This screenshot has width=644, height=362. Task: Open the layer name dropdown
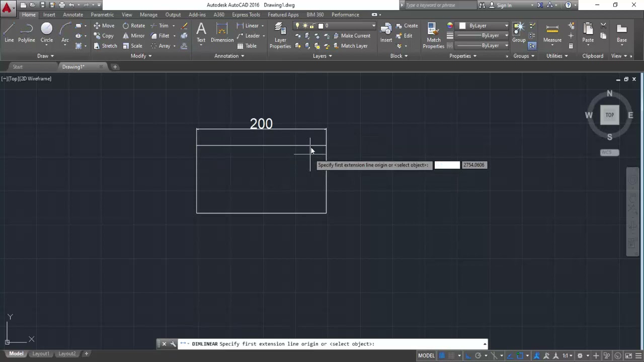coord(373,26)
